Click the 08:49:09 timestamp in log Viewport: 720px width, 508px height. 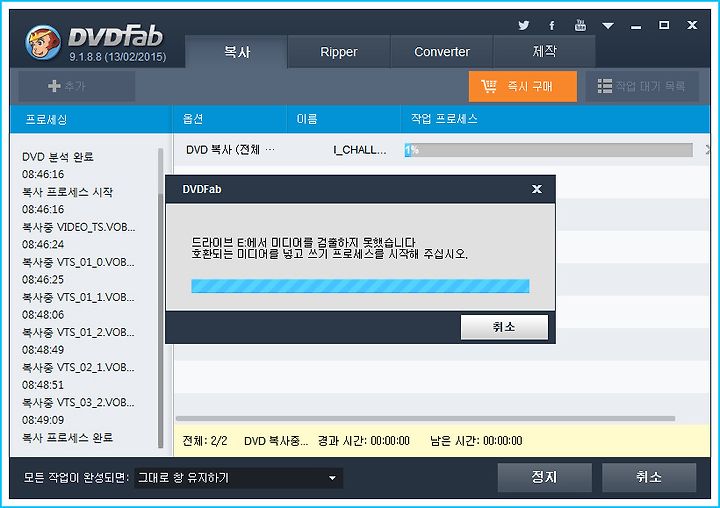tap(43, 420)
